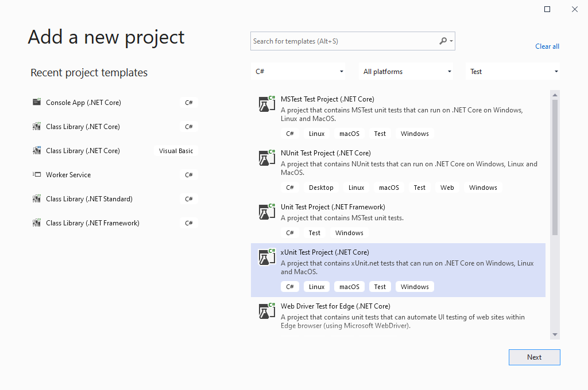Viewport: 588px width, 390px height.
Task: Click the C# tag beside Worker Service
Action: pos(188,174)
